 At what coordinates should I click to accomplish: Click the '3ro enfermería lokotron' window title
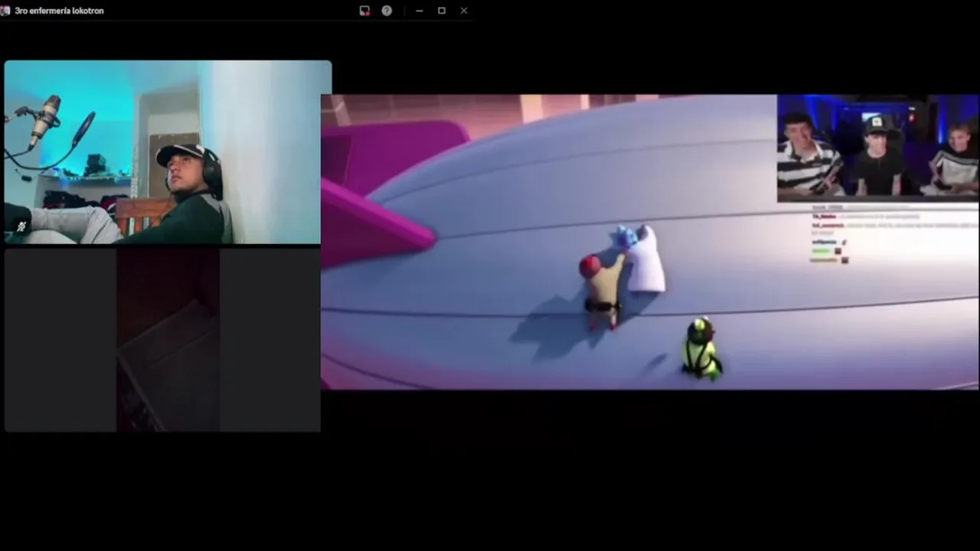point(59,11)
